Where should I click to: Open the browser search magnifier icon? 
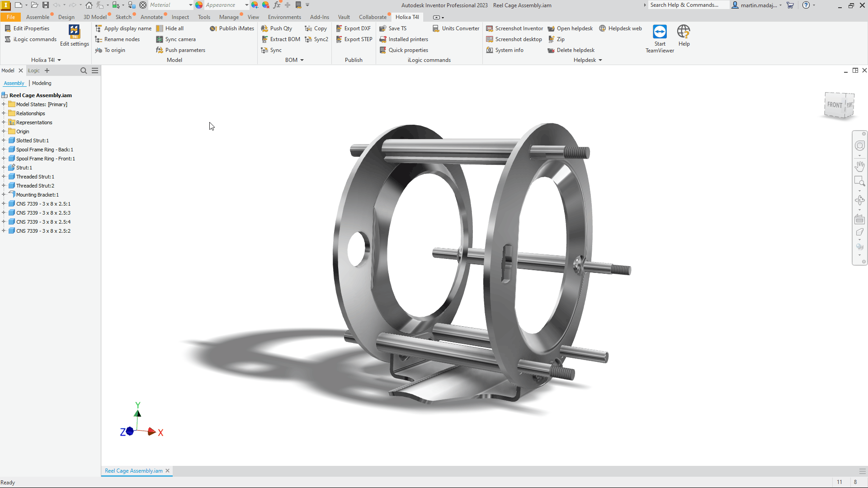pos(83,70)
